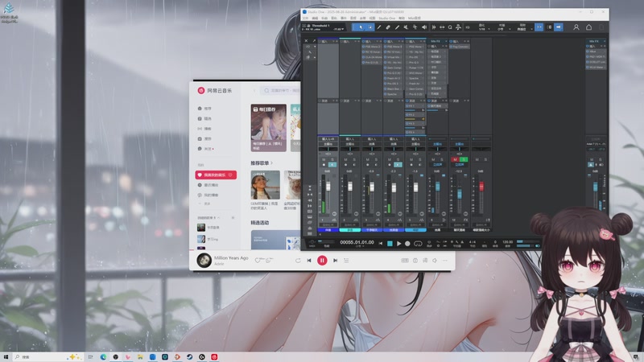Click the blue right-arrow button in toolbar
Viewport: 644px width, 362px height.
559,27
